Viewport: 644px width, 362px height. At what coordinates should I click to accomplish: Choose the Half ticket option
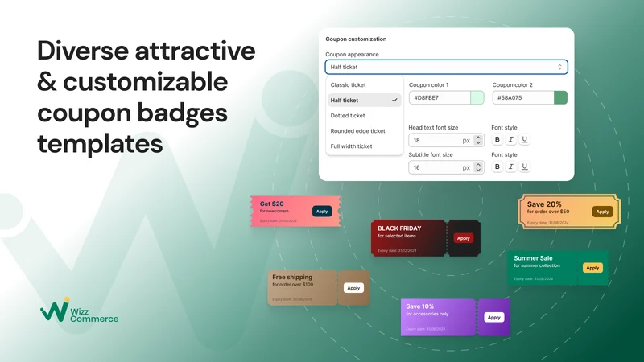point(364,100)
